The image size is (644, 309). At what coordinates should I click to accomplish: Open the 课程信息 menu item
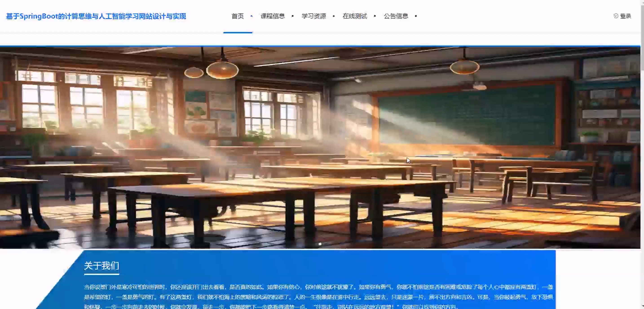[273, 16]
